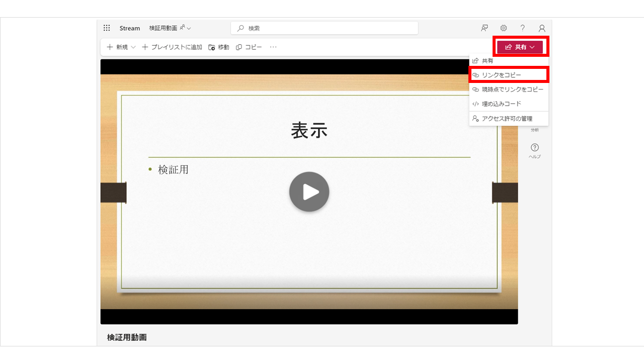
Task: Open the account profile icon
Action: 542,28
